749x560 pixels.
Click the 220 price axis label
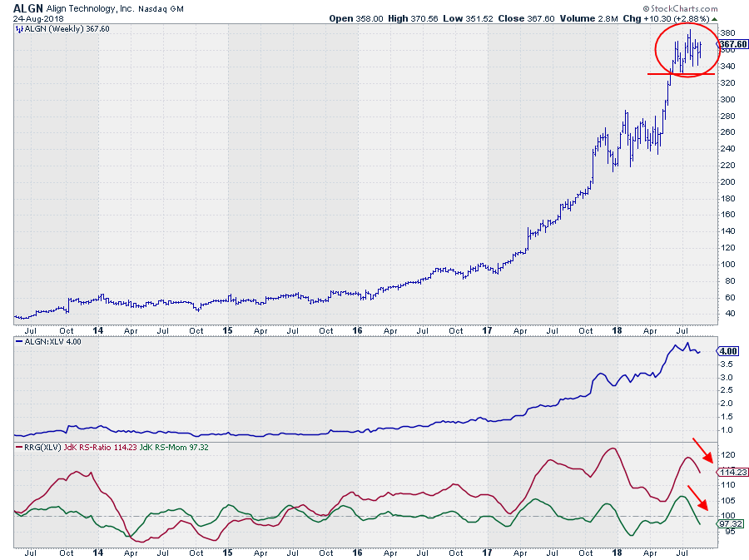point(727,166)
